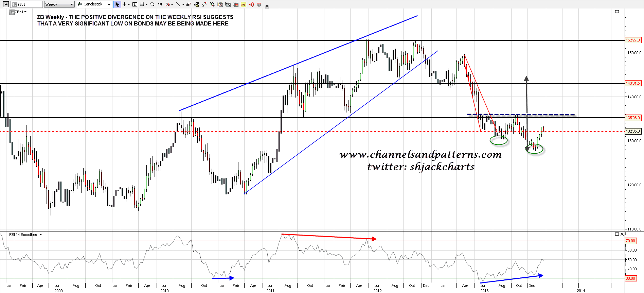Reset chart with the 1:1 scale icon
Image resolution: width=644 pixels, height=293 pixels.
pyautogui.click(x=160, y=4)
